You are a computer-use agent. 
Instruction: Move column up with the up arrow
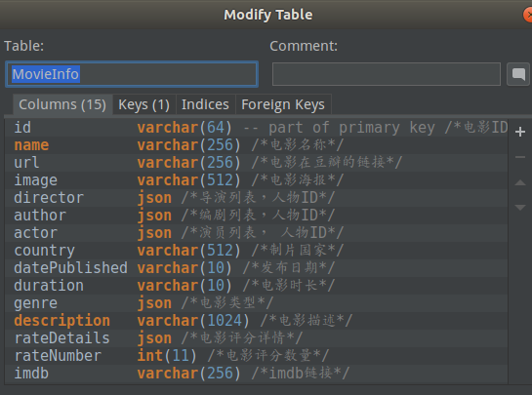point(519,182)
